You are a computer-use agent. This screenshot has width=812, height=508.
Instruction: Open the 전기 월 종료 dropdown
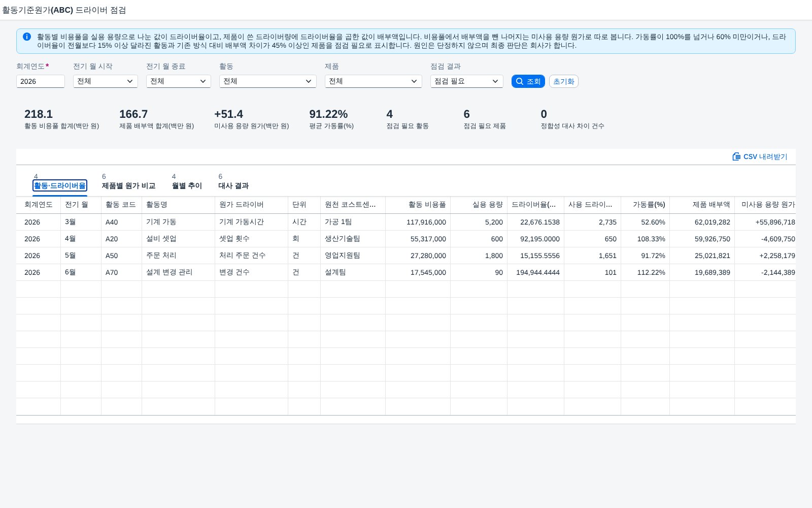(x=179, y=81)
